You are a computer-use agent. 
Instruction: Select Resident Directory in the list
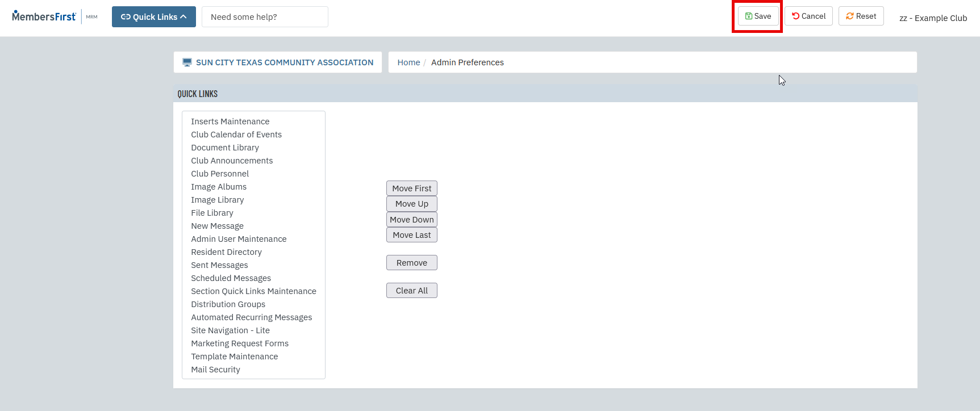click(x=226, y=252)
